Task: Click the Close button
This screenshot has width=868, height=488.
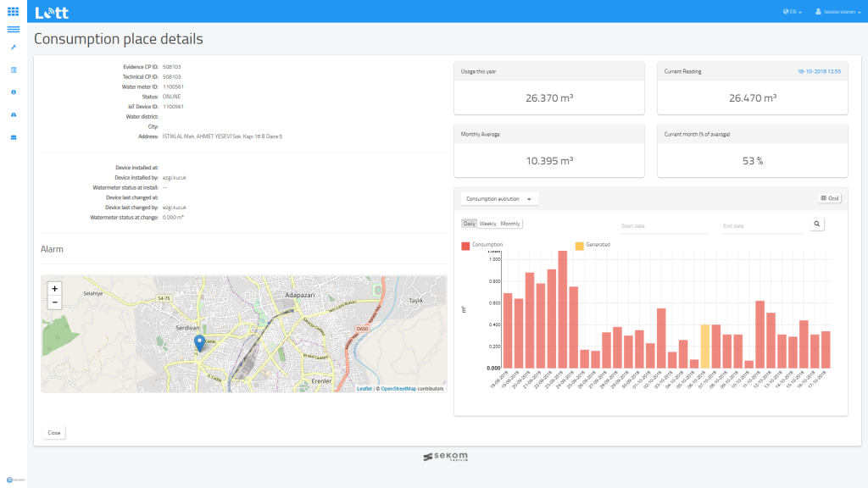Action: click(x=54, y=432)
